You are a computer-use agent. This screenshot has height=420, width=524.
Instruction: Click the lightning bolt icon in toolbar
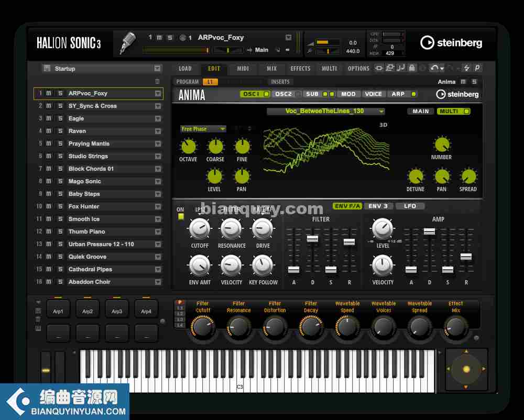pos(467,68)
